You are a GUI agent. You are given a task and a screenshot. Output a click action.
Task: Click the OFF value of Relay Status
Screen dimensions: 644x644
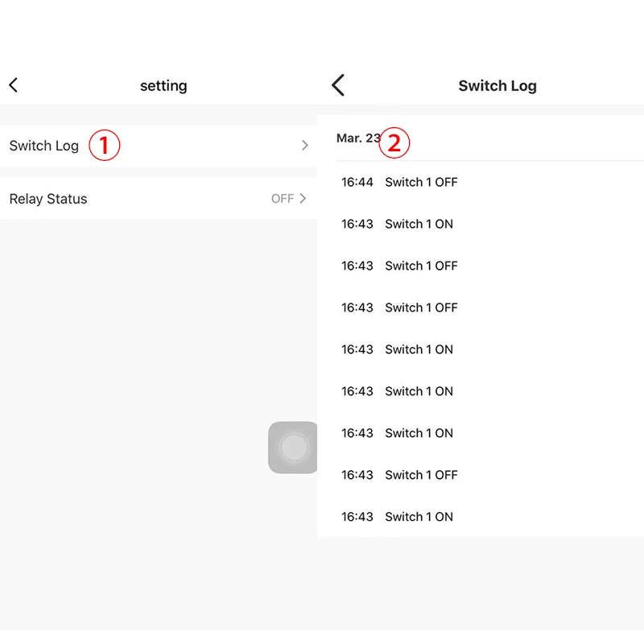coord(283,199)
